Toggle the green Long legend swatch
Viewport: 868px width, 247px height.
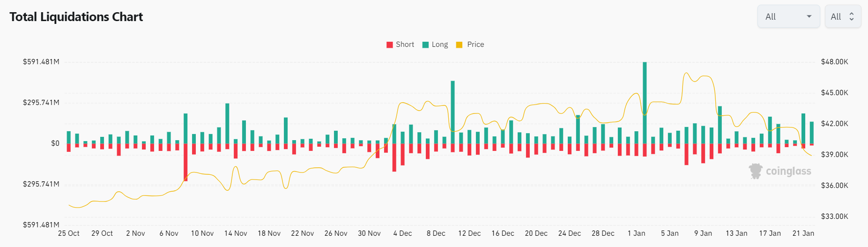[x=425, y=45]
